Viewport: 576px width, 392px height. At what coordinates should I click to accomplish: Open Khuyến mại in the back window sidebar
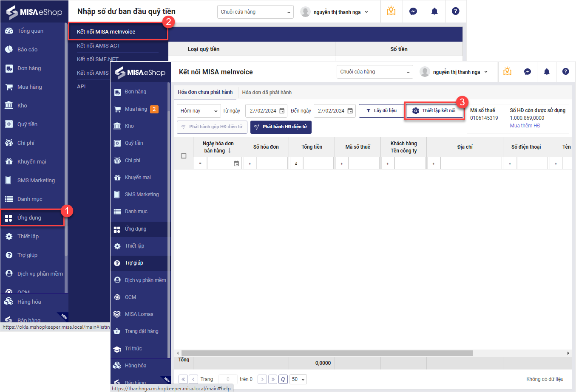[32, 162]
